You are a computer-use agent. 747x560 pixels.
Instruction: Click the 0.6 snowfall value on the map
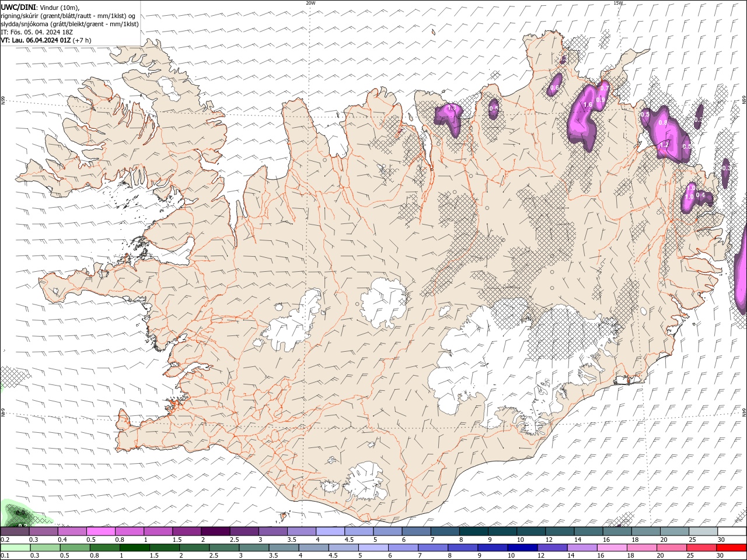tap(555, 87)
